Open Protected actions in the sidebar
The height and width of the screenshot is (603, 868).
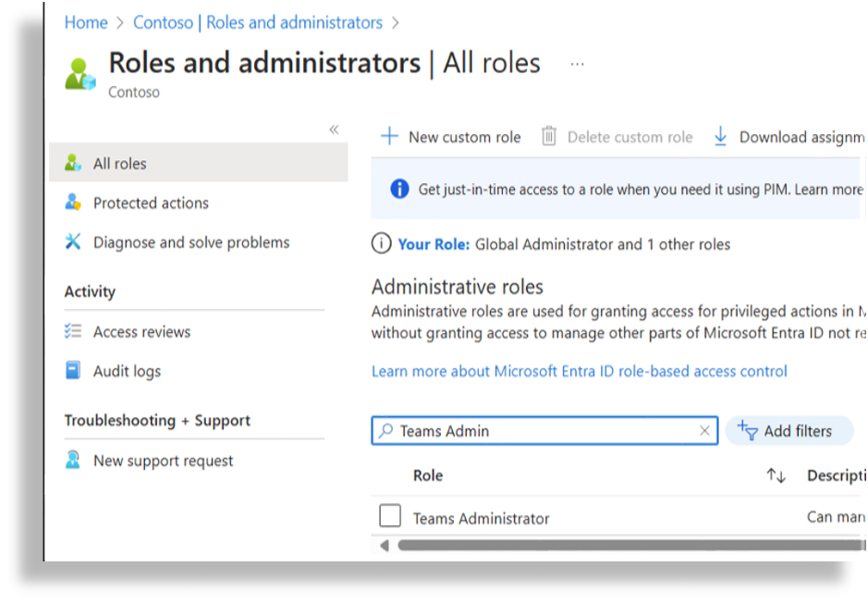[x=151, y=203]
